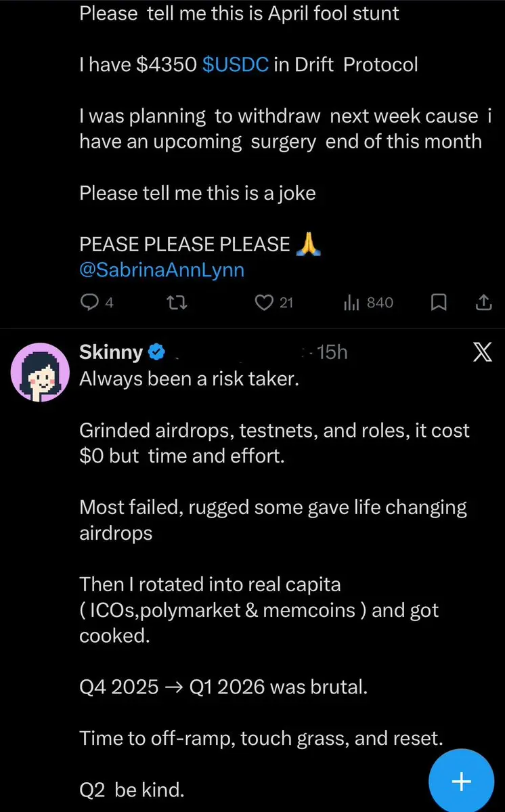Tap the Skinny display name

pyautogui.click(x=111, y=352)
